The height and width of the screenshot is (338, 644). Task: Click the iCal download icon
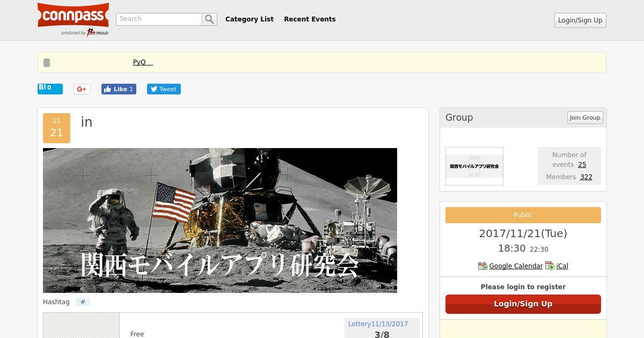[x=550, y=266]
